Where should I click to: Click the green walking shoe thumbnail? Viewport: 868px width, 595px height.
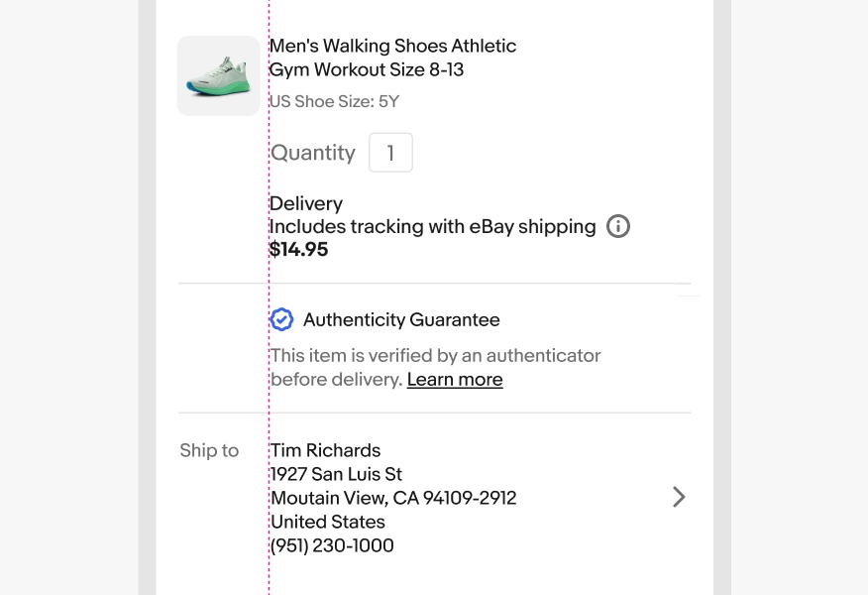point(218,76)
